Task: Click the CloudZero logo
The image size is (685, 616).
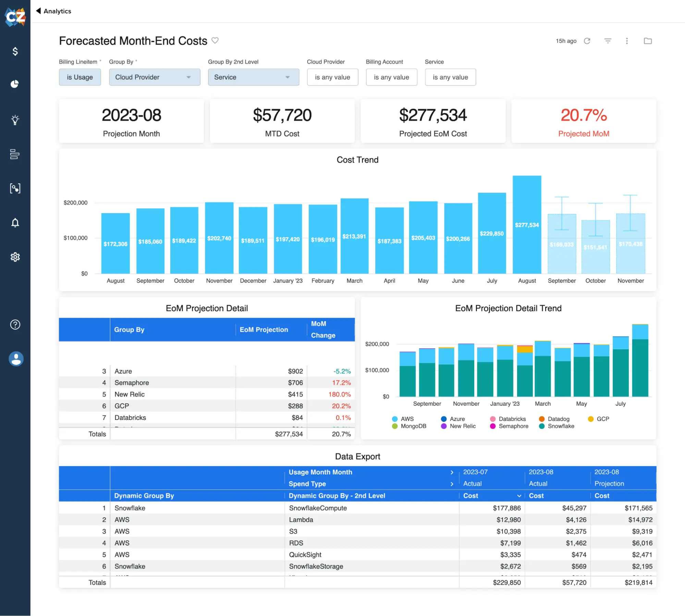Action: [x=15, y=16]
